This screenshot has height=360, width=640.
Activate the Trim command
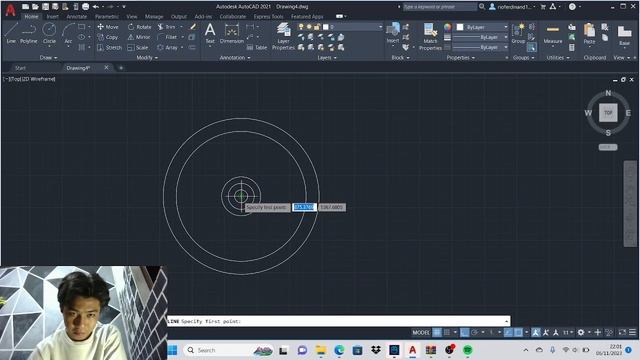pyautogui.click(x=167, y=27)
